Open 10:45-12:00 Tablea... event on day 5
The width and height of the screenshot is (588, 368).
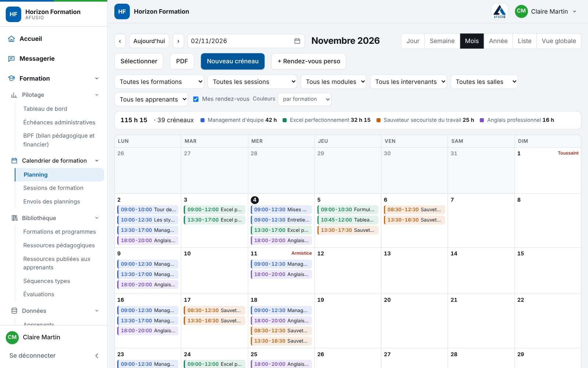[x=348, y=220]
